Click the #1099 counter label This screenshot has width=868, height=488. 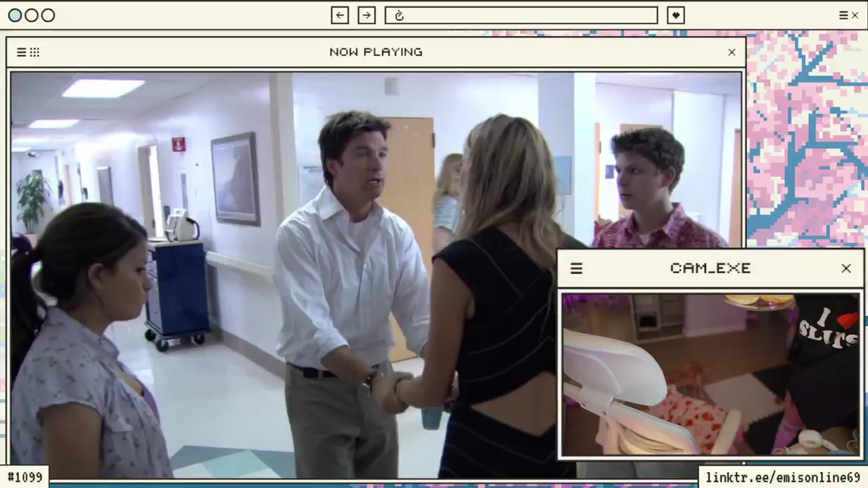coord(25,477)
